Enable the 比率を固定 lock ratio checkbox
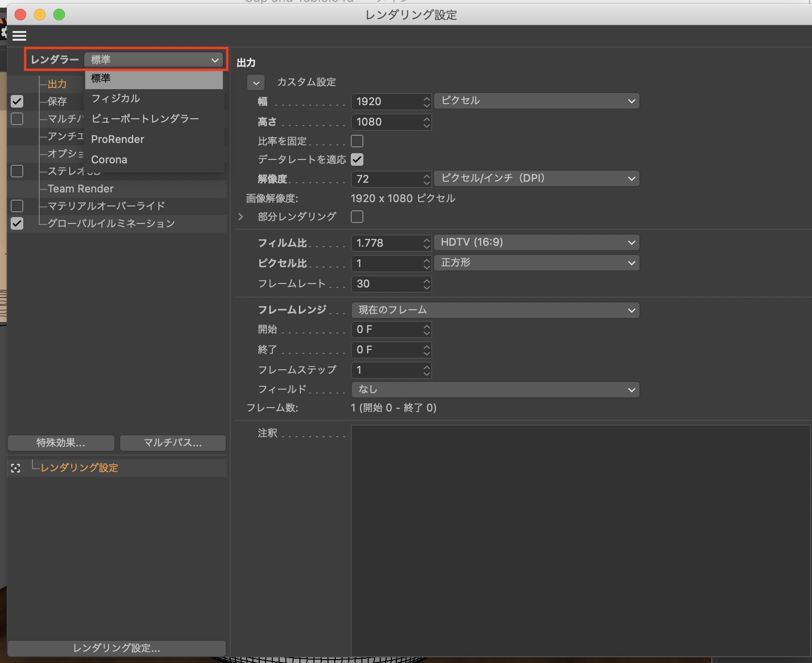 pyautogui.click(x=357, y=141)
